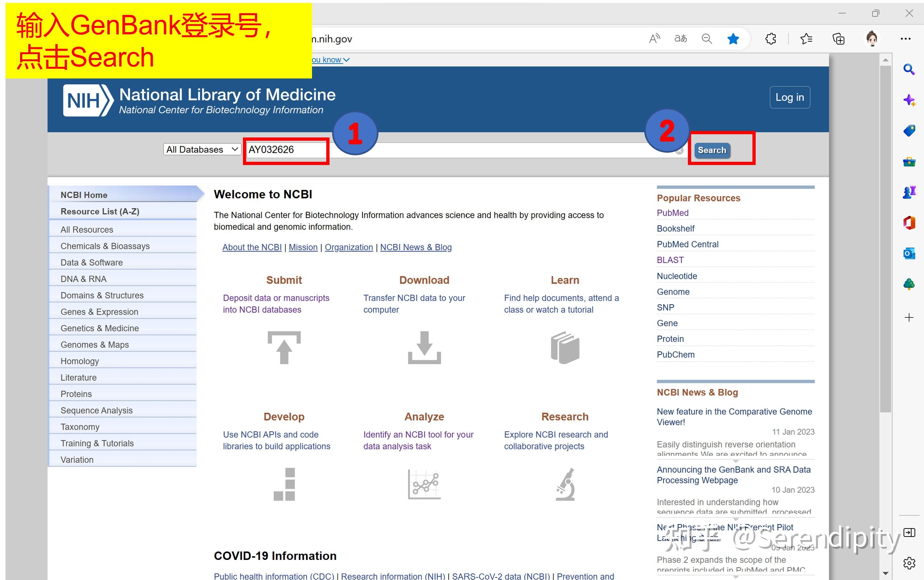Open the BLAST link in Popular Resources
The height and width of the screenshot is (580, 924).
670,260
